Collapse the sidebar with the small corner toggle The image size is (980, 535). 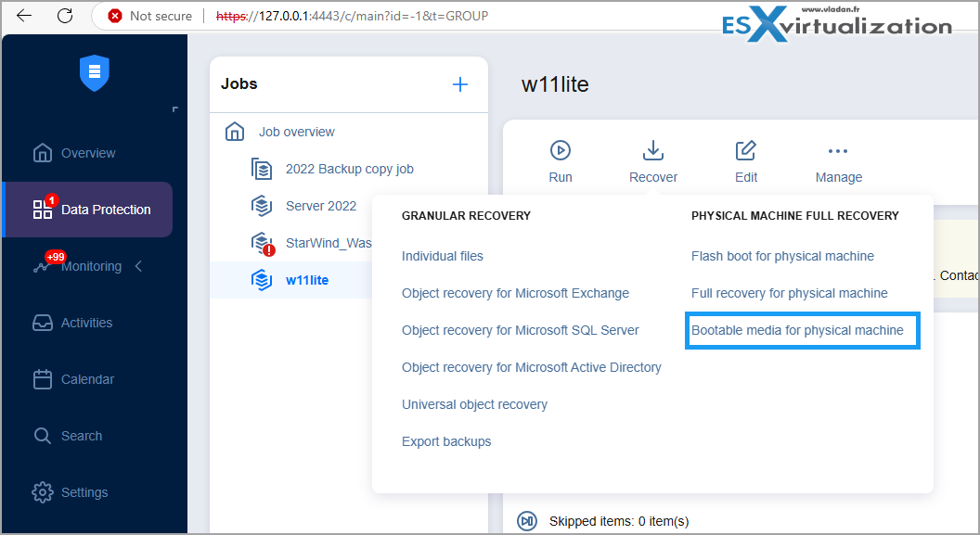175,109
